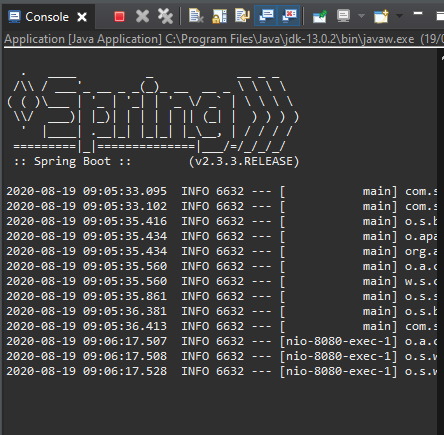The height and width of the screenshot is (435, 444).
Task: Toggle Word Wrap in console
Action: [x=242, y=16]
